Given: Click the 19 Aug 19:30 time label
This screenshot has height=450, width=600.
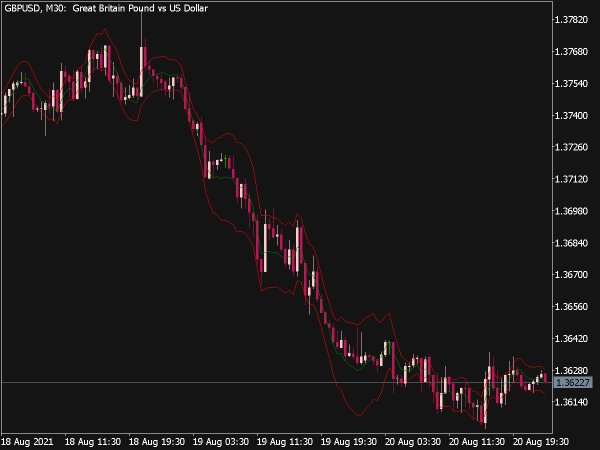Looking at the screenshot, I should click(349, 442).
